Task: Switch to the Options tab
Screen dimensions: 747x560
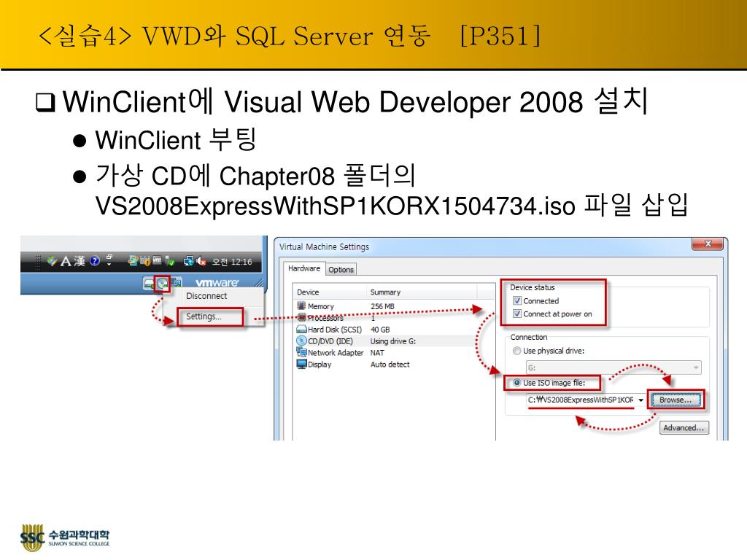Action: point(341,270)
